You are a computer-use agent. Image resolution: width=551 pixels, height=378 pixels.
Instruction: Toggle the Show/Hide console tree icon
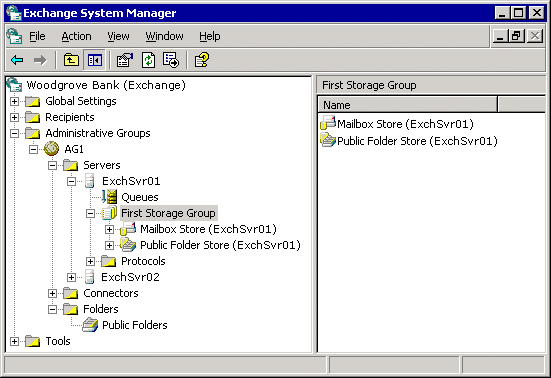(95, 60)
